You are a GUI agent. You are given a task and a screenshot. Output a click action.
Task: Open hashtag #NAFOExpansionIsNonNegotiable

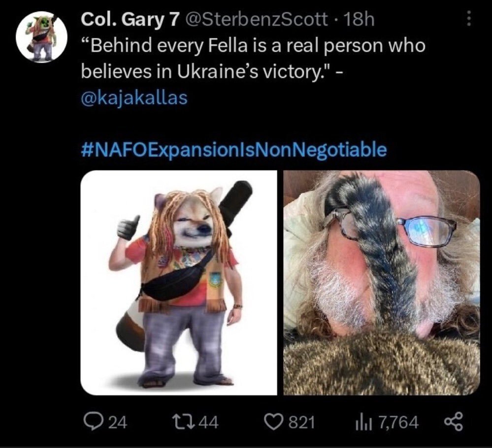pyautogui.click(x=234, y=150)
